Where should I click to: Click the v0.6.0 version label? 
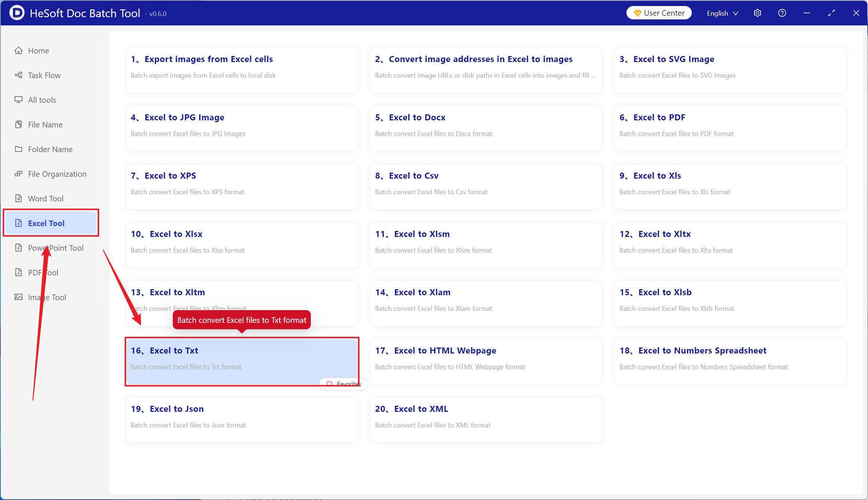(156, 14)
